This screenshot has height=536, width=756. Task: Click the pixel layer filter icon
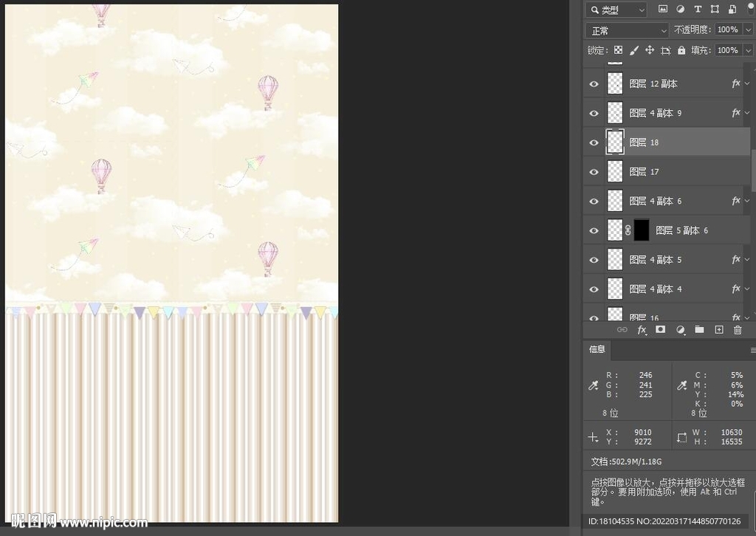662,10
